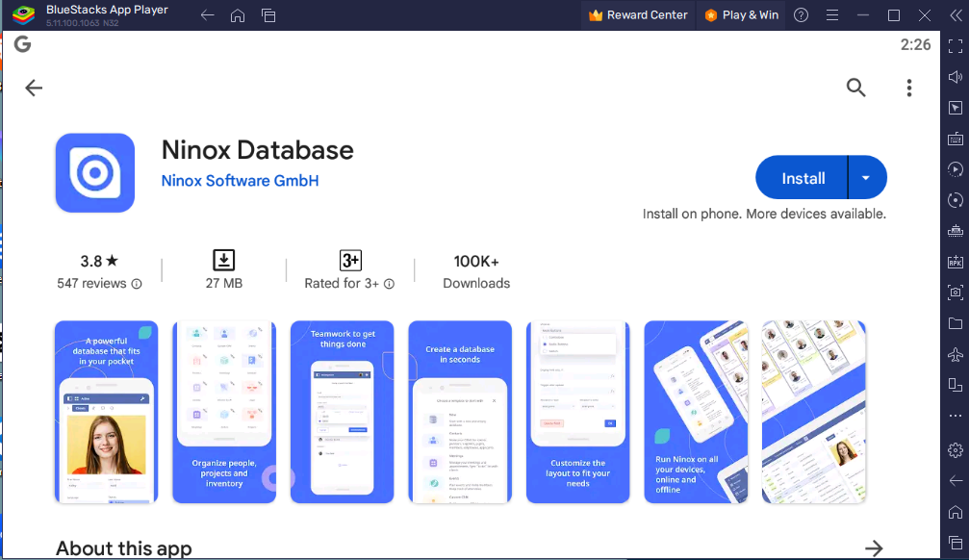Click the volume speaker icon in sidebar
This screenshot has height=560, width=969.
coord(956,77)
